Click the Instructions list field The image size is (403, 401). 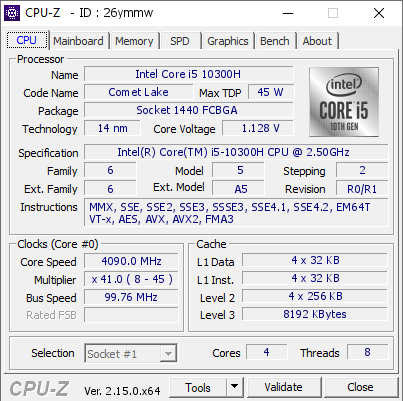236,213
